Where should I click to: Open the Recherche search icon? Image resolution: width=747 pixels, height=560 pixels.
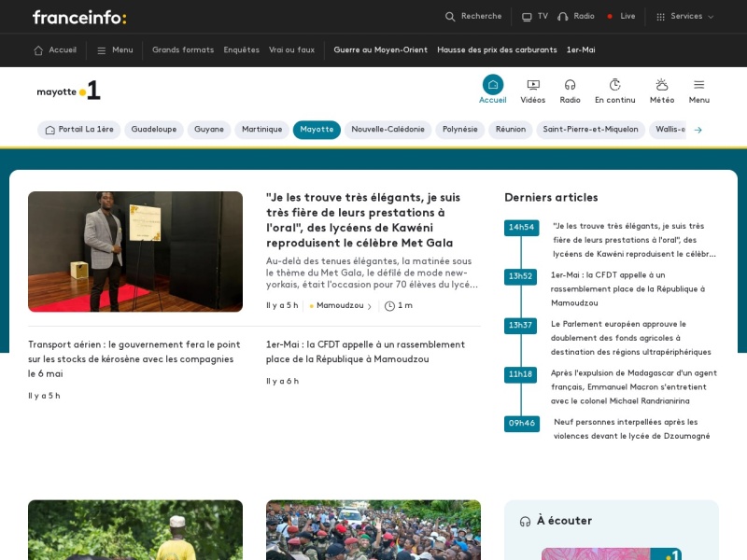450,17
